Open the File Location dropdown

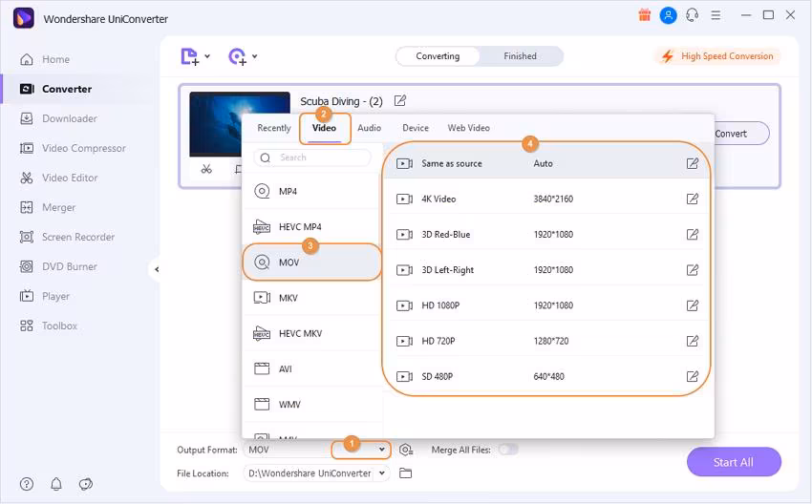382,472
